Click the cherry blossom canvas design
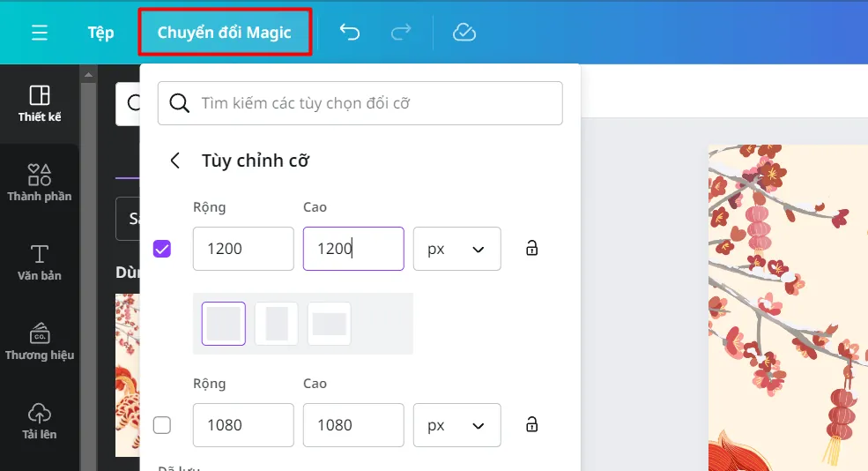The width and height of the screenshot is (868, 471). [788, 308]
